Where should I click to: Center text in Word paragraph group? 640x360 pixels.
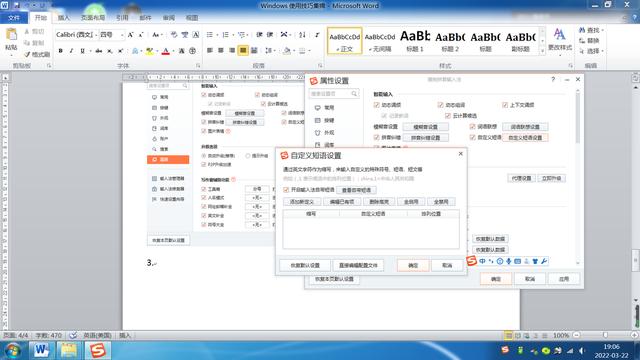pos(221,51)
